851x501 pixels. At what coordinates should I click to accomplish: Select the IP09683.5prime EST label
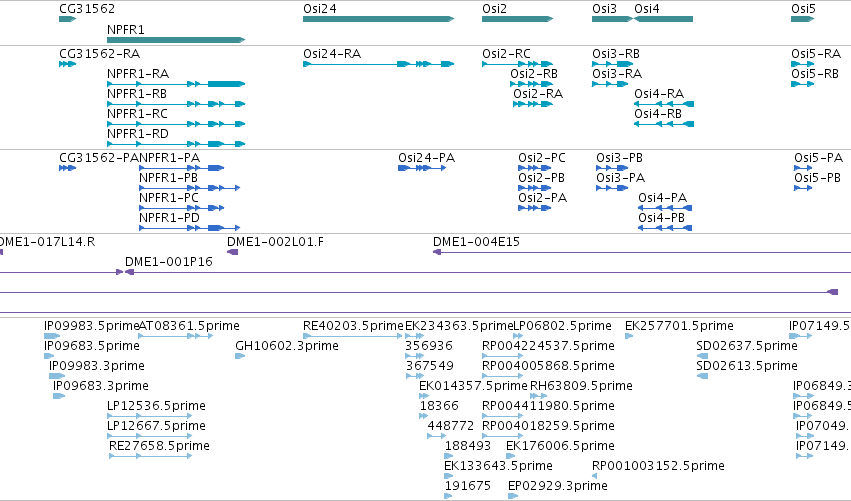tap(92, 346)
